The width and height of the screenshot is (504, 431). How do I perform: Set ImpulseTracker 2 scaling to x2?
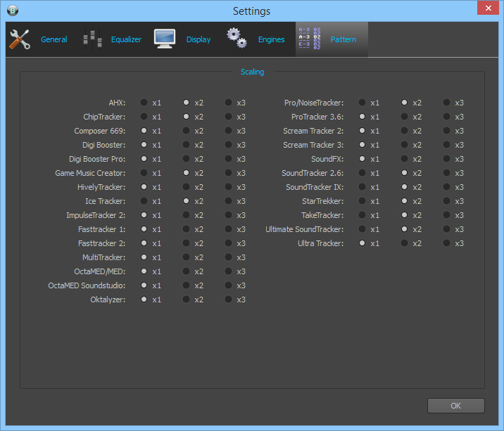(186, 215)
